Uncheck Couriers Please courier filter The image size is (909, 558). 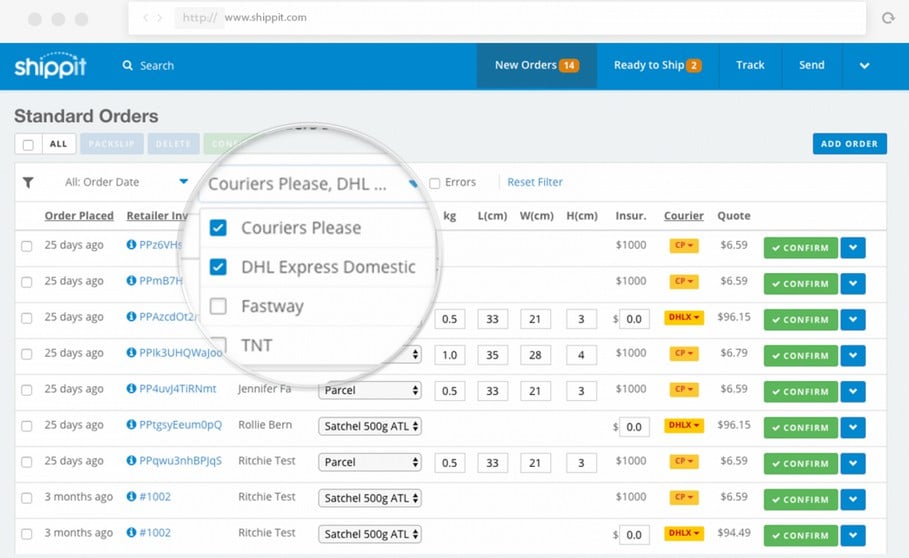[218, 228]
